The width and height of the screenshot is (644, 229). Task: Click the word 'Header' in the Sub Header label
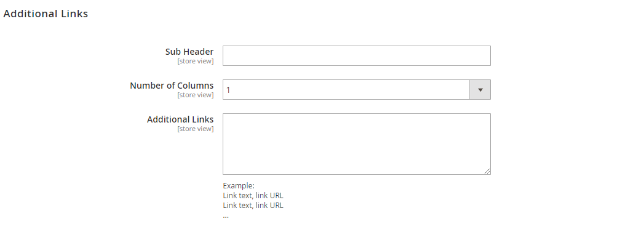[x=199, y=52]
